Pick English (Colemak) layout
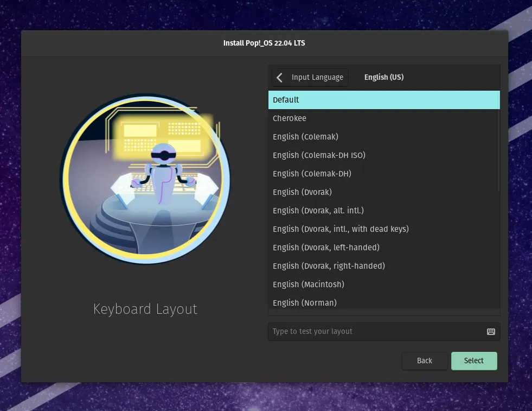The width and height of the screenshot is (532, 411). (x=383, y=137)
